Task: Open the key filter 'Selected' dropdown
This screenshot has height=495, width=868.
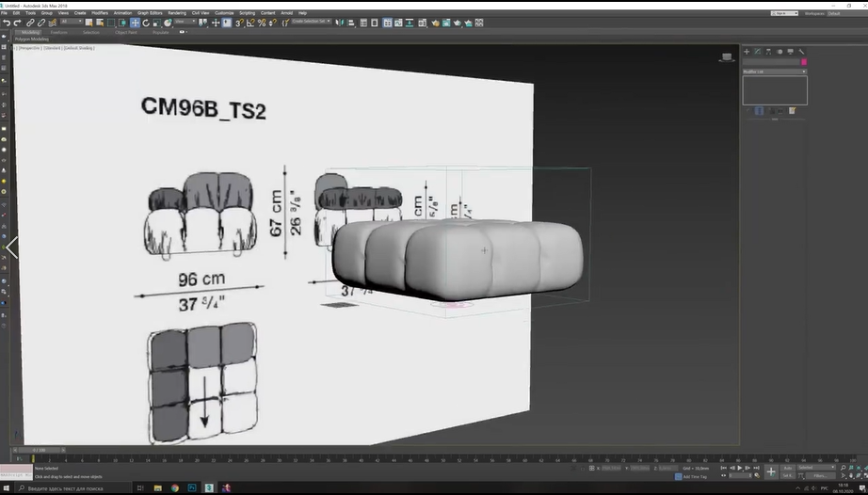Action: 816,468
